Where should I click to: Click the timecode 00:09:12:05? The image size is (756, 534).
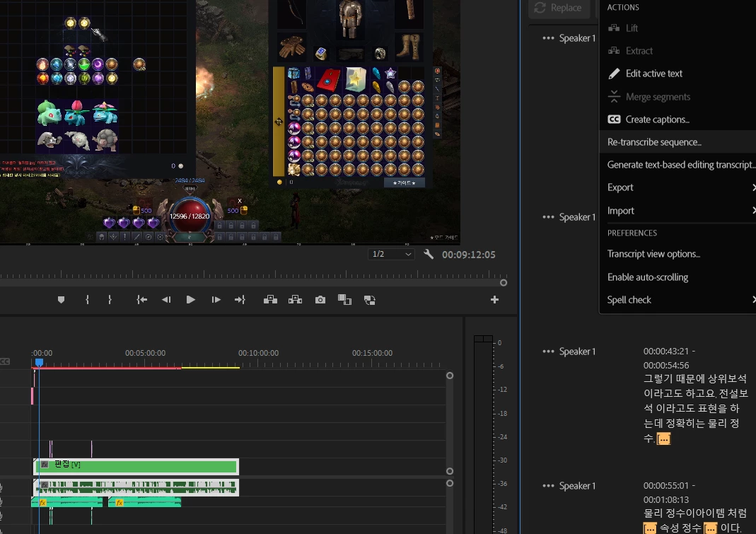[x=469, y=255]
